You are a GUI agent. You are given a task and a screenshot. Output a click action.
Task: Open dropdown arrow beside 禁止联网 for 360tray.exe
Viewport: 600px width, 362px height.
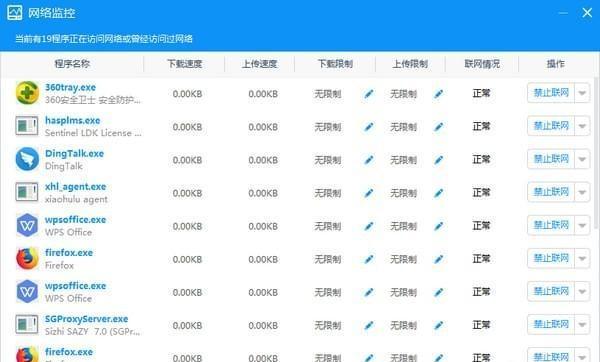(582, 93)
